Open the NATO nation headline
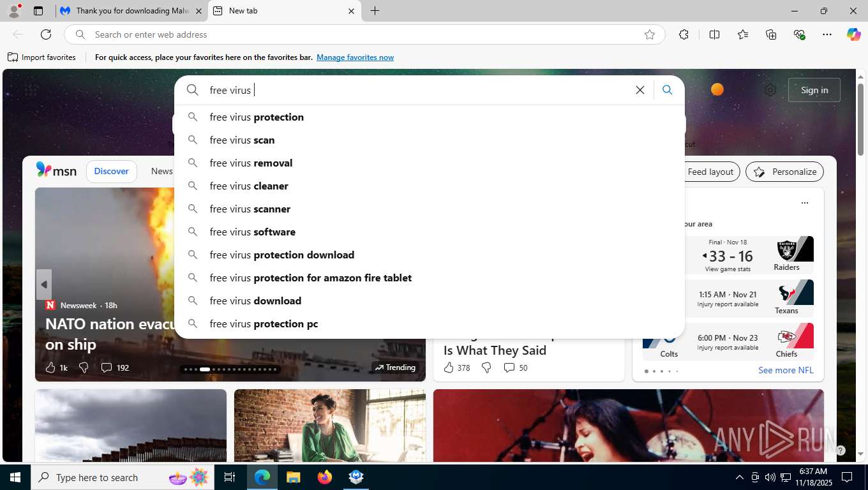Viewport: 868px width, 490px height. tap(110, 334)
